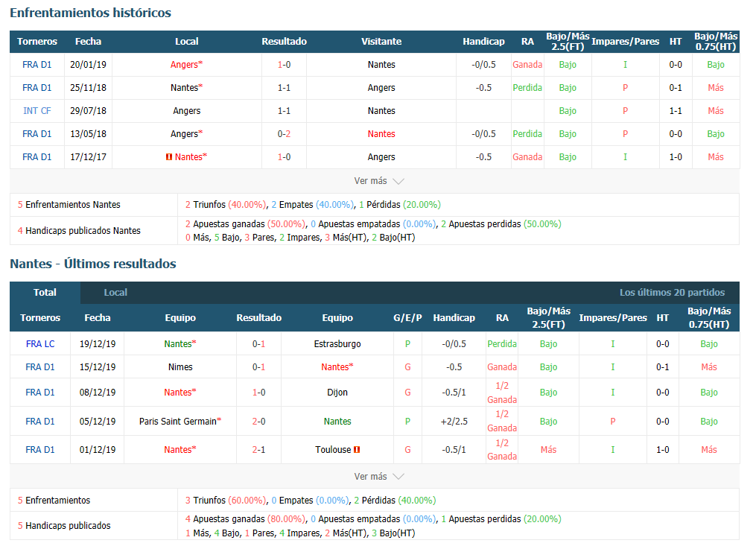Click FRA D1 in the 25/11/18 row

click(x=36, y=88)
